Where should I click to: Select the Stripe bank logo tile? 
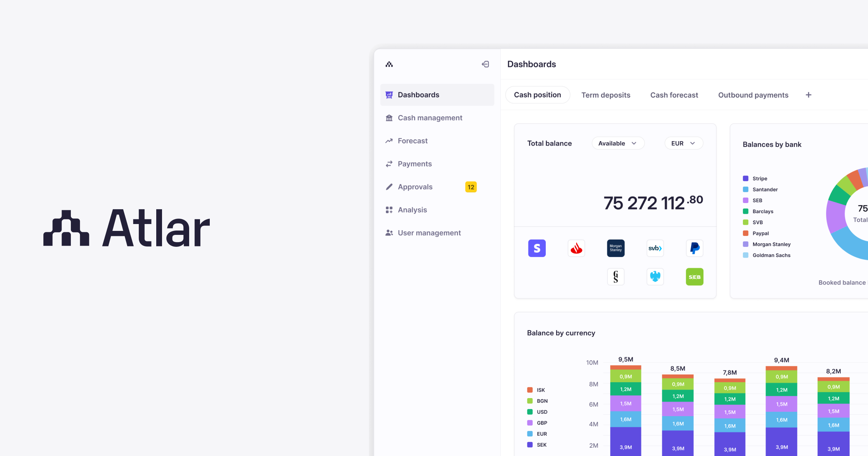pyautogui.click(x=537, y=248)
